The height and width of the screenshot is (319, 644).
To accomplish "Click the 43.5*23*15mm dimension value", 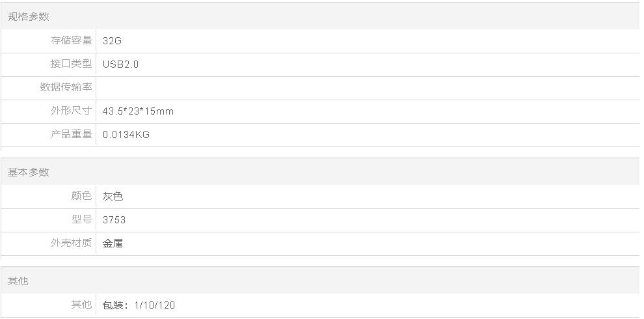I will (x=138, y=111).
